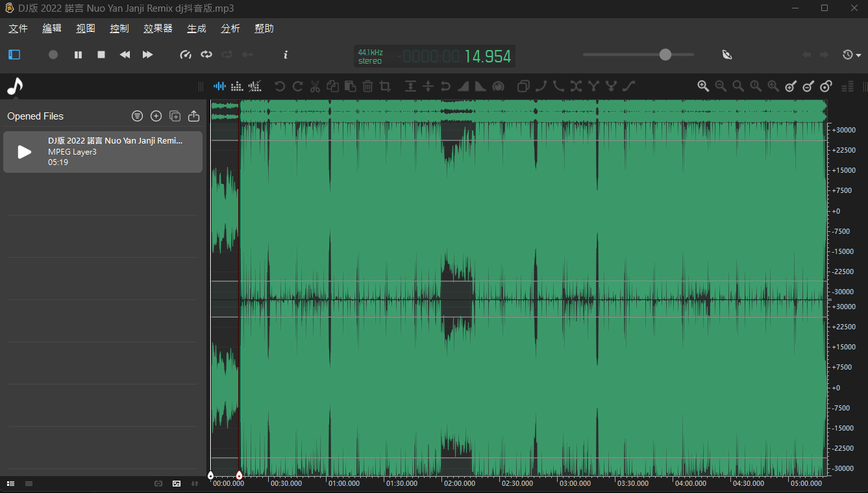
Task: Open the 幫助 menu
Action: [264, 29]
